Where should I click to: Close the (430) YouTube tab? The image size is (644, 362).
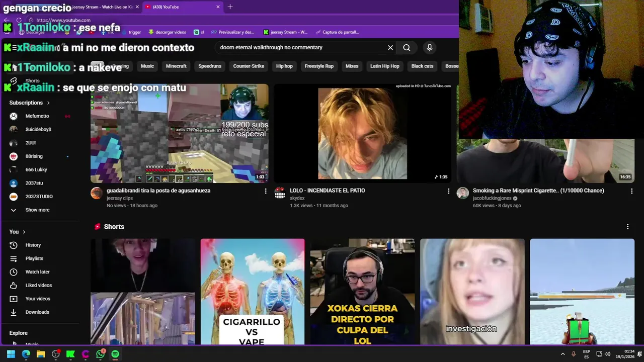[218, 7]
